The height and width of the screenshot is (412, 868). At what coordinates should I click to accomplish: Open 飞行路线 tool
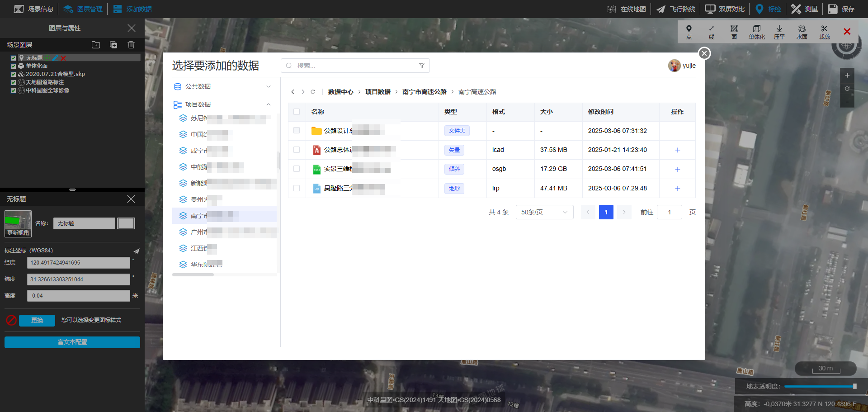click(x=676, y=9)
